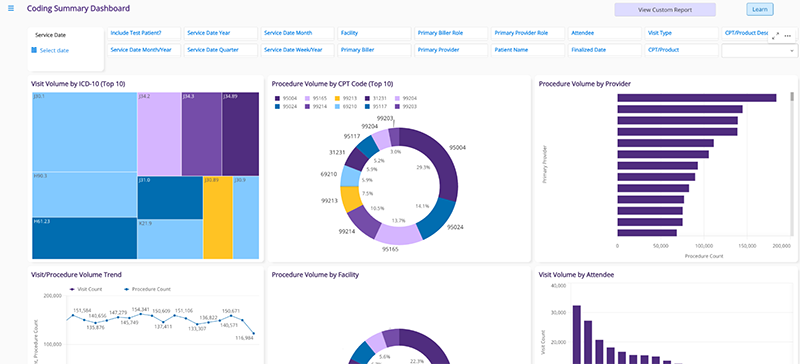
Task: Open the Patient Name filter
Action: 528,50
